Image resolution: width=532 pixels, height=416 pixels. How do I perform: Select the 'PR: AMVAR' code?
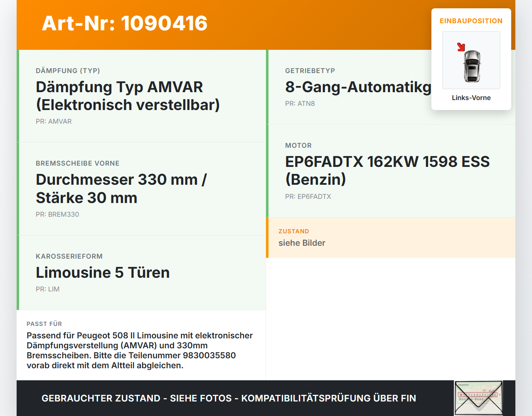point(54,121)
